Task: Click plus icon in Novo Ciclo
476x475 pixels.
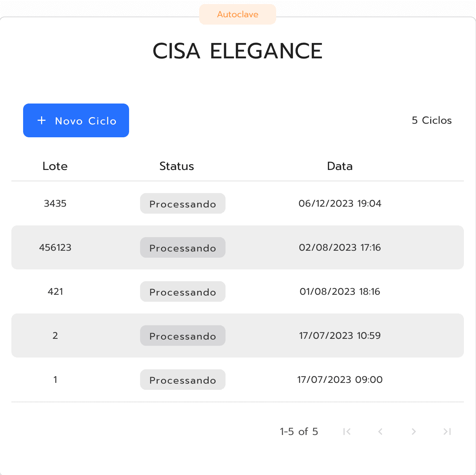Action: [x=42, y=120]
